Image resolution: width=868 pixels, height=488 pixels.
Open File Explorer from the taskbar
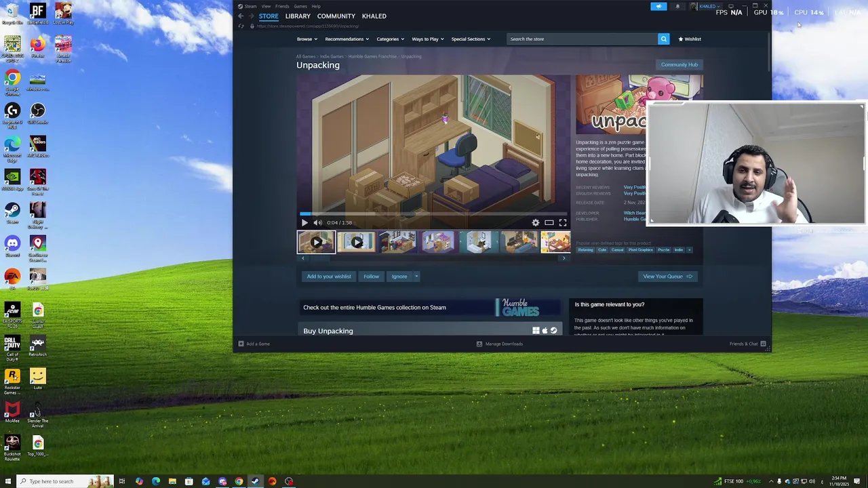pos(172,481)
